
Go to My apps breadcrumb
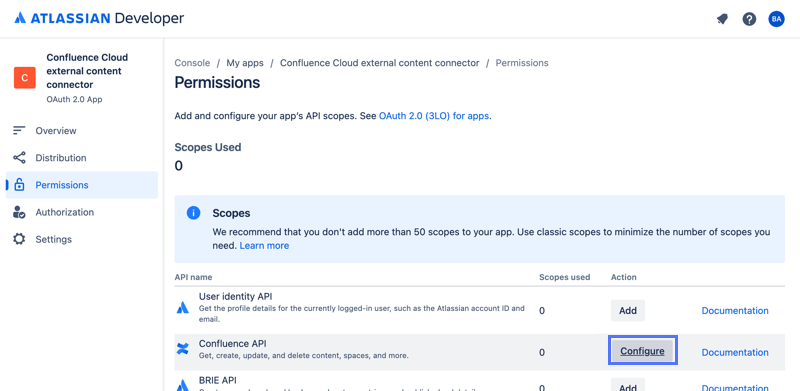tap(245, 63)
